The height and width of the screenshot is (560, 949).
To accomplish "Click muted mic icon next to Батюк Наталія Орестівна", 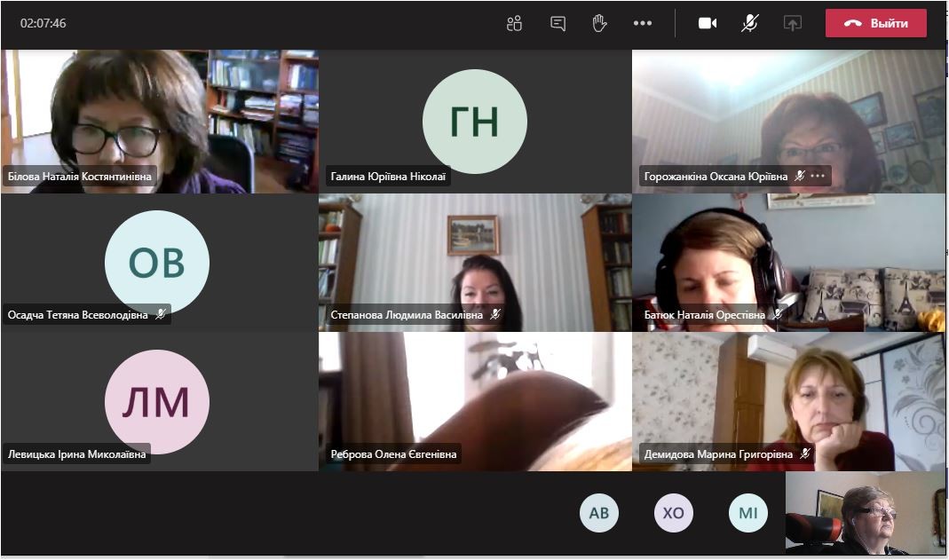I will (778, 314).
